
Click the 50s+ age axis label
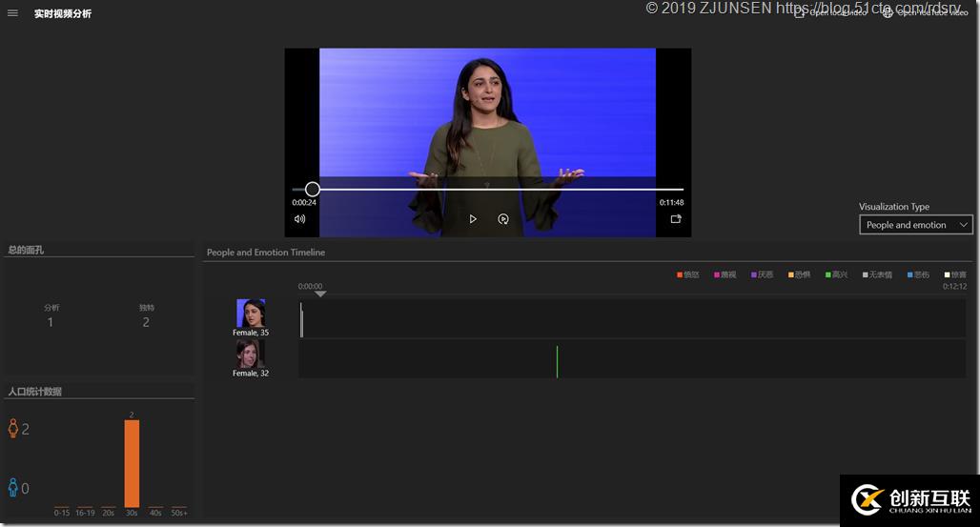pyautogui.click(x=179, y=513)
